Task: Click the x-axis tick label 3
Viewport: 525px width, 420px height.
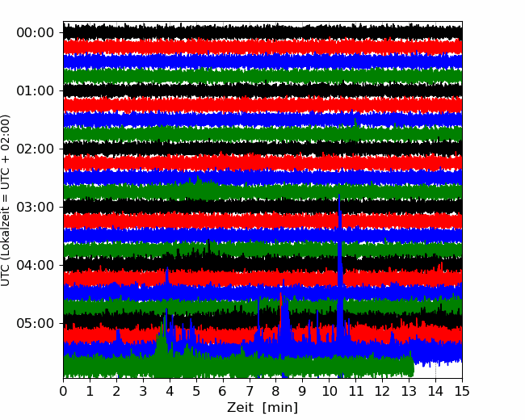Action: (x=143, y=391)
